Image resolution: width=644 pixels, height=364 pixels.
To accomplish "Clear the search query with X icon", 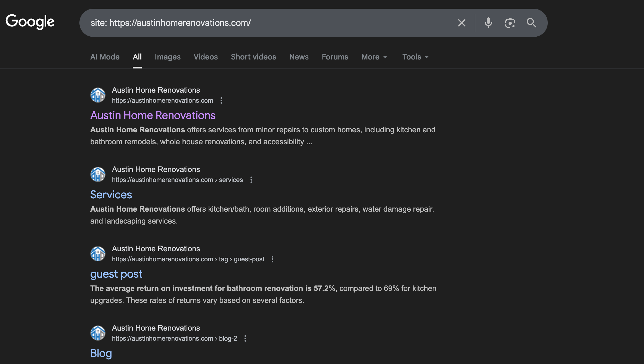I will [x=462, y=23].
